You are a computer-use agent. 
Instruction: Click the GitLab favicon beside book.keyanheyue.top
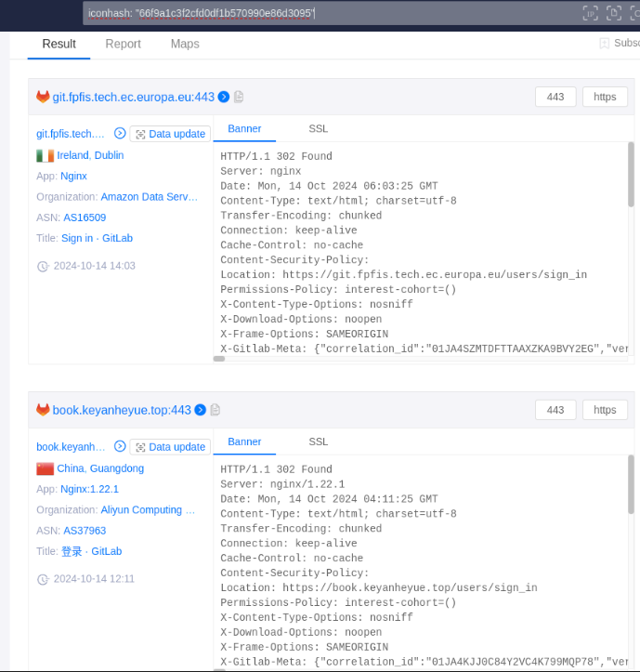click(43, 410)
